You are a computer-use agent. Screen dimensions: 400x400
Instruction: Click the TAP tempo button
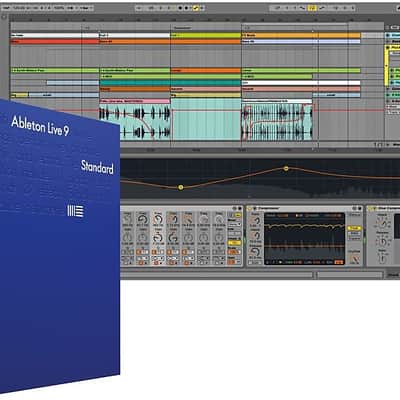pos(7,7)
